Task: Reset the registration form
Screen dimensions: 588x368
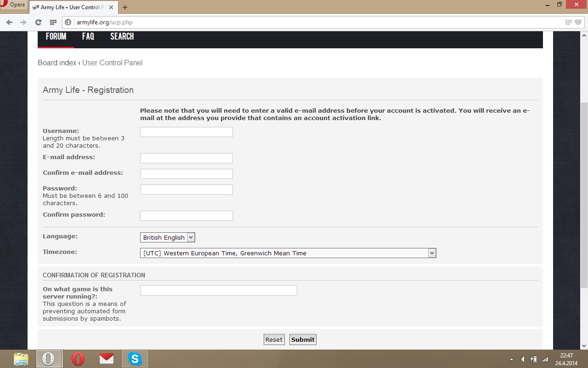Action: coord(274,339)
